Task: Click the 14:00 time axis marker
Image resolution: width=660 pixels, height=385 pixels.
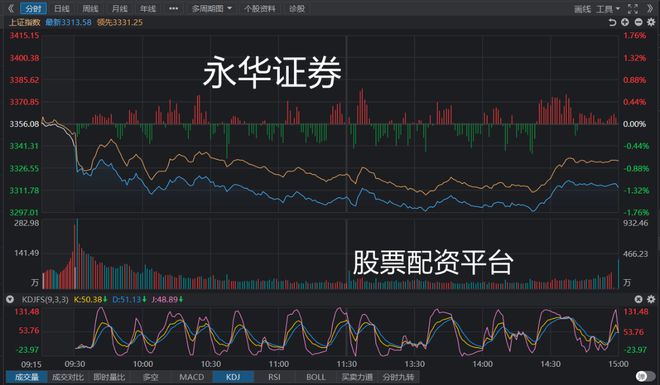Action: click(482, 364)
